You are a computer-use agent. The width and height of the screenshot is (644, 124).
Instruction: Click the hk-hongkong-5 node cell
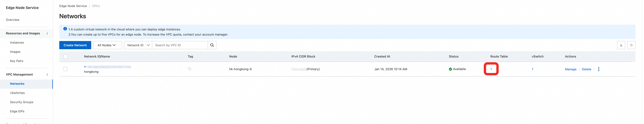pyautogui.click(x=240, y=69)
